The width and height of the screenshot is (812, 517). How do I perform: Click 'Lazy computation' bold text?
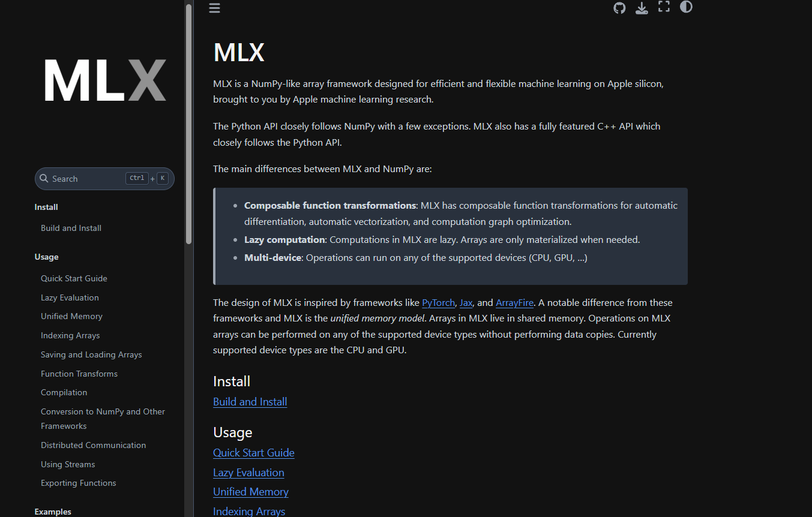(284, 240)
